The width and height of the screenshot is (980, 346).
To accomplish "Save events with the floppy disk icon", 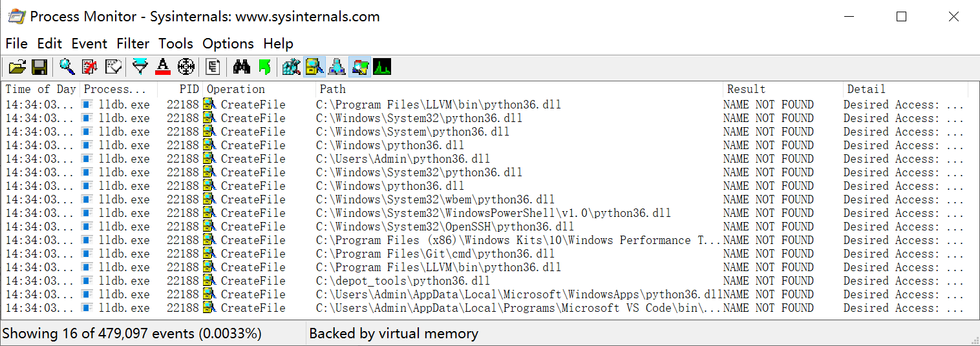I will [39, 66].
